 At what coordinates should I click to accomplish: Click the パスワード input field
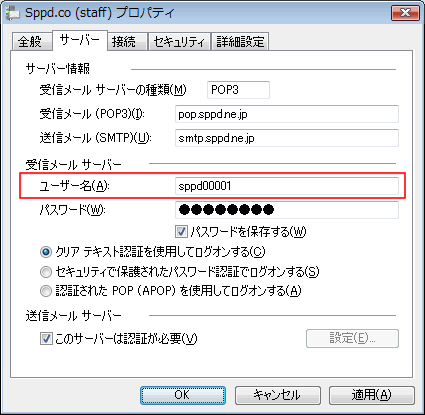pos(287,210)
